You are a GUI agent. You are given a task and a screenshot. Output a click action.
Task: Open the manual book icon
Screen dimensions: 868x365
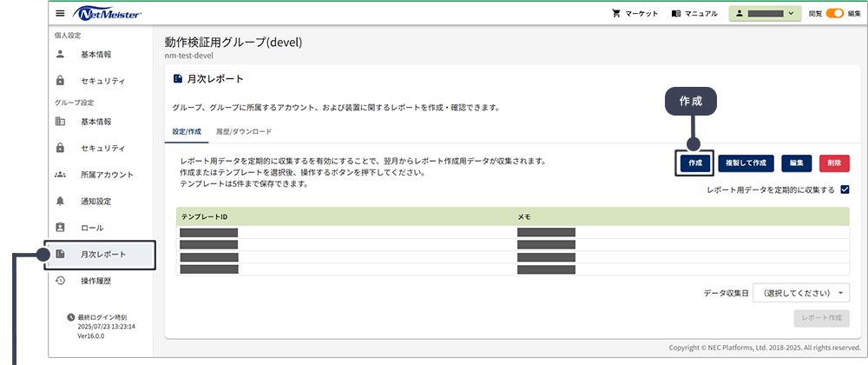tap(677, 14)
